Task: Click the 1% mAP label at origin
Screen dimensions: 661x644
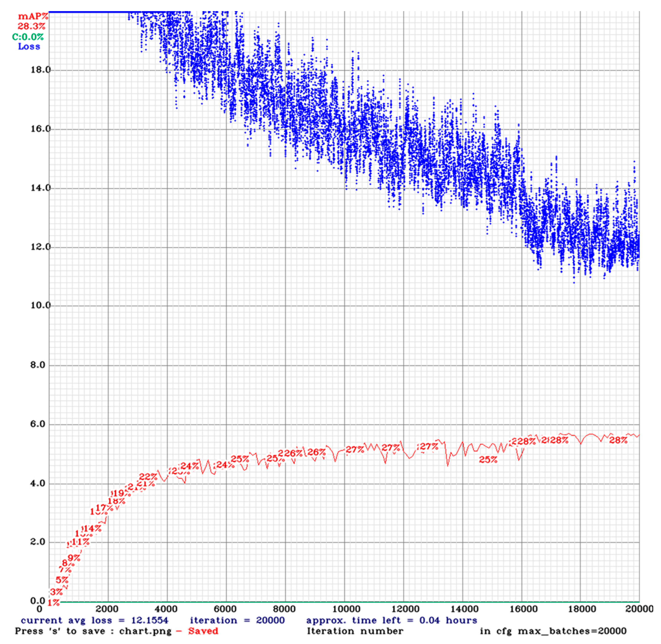Action: point(53,603)
